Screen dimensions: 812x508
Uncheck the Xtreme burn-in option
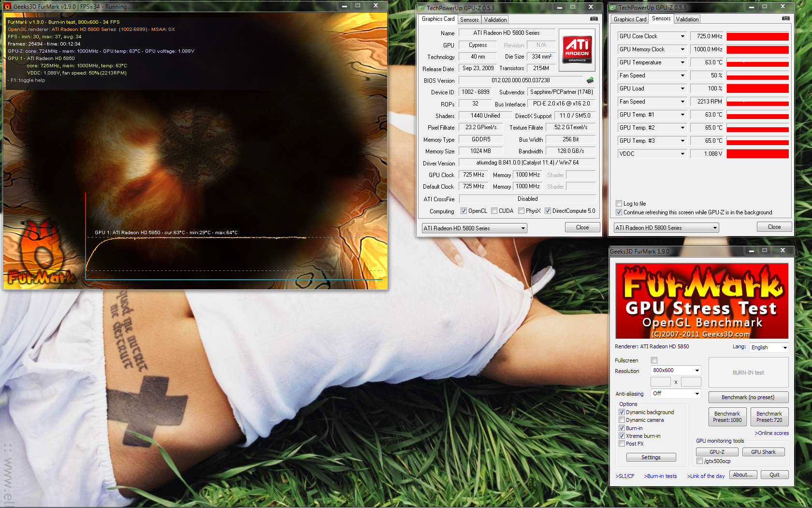(622, 436)
